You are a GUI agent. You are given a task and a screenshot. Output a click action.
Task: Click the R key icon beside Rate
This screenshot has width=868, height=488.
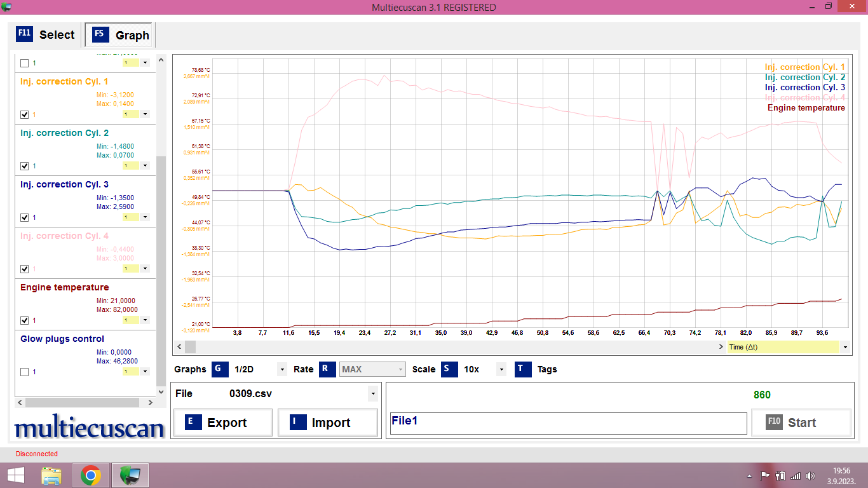pyautogui.click(x=327, y=369)
